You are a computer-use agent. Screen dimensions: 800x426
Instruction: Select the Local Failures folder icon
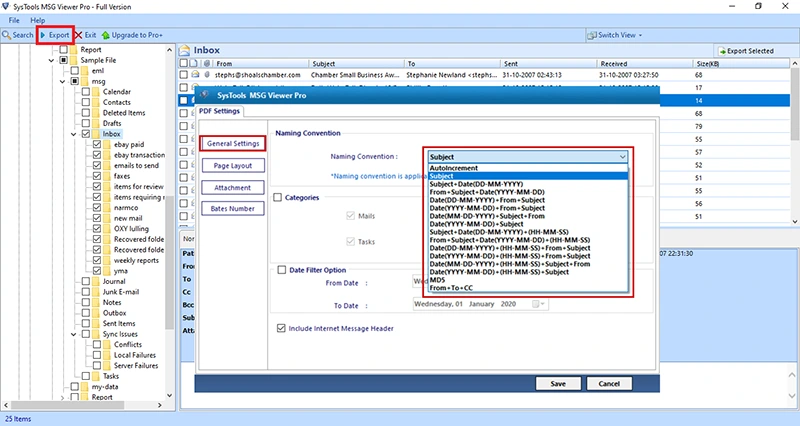point(107,355)
